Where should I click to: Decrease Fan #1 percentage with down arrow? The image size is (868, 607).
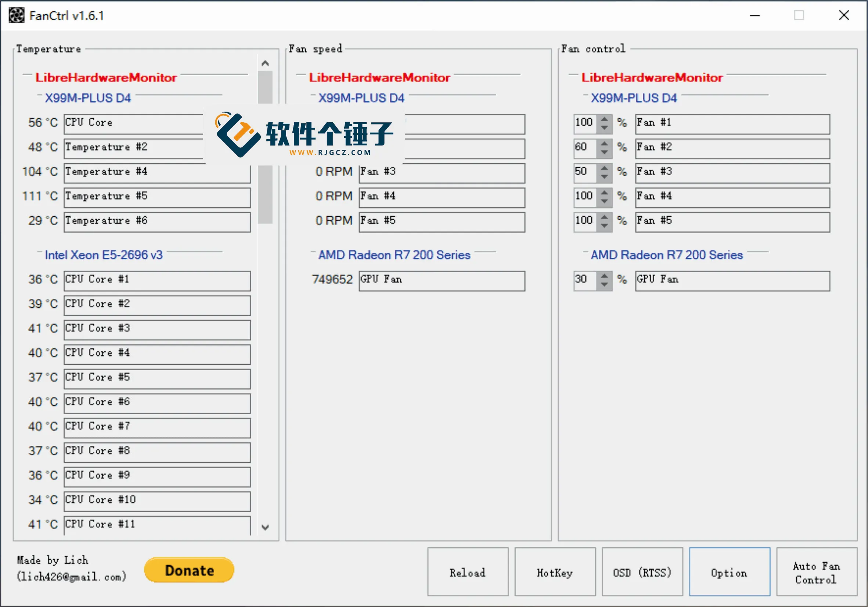pos(605,129)
